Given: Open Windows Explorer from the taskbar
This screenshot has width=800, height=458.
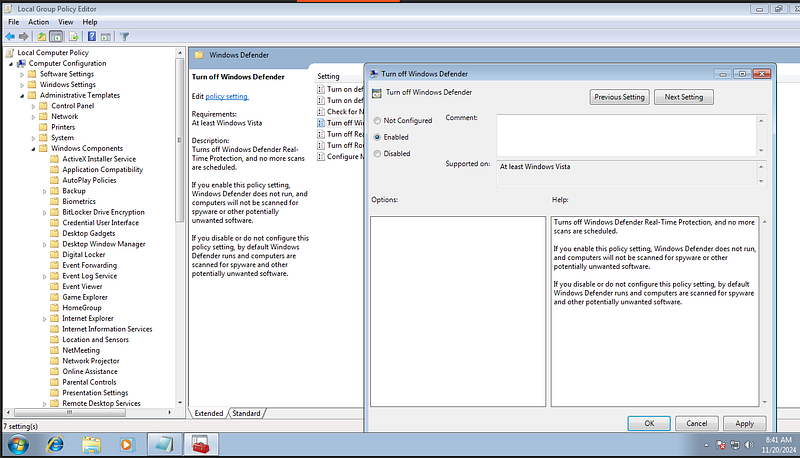Looking at the screenshot, I should tap(91, 445).
